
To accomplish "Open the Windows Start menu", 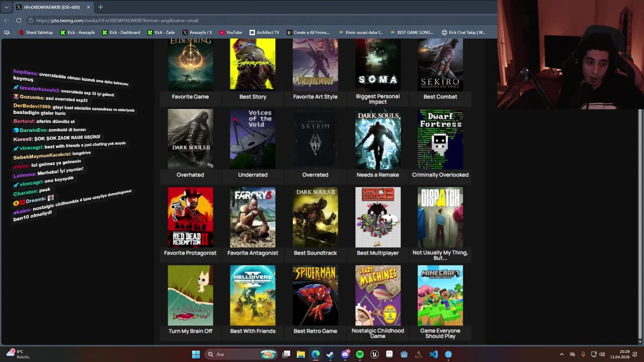I will pyautogui.click(x=196, y=354).
